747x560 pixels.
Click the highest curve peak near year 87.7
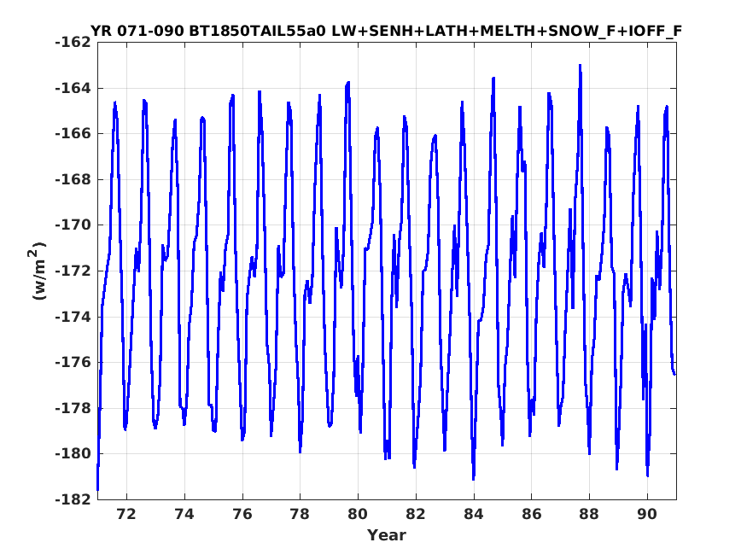[x=581, y=66]
